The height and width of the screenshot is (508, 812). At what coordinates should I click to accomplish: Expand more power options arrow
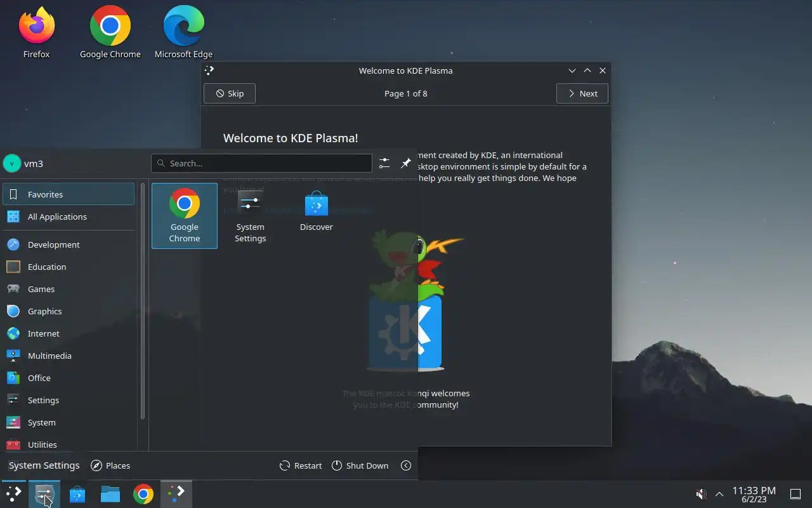pos(406,465)
